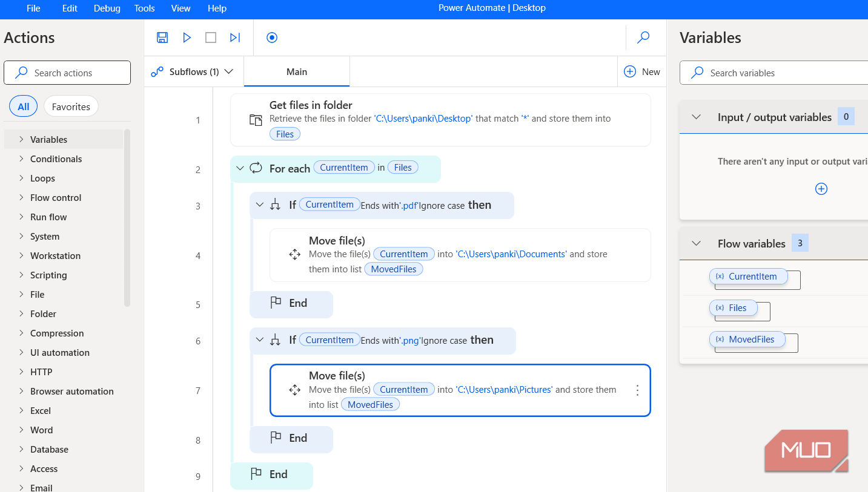Click Move file(s) icon for Pictures action
This screenshot has width=868, height=492.
[295, 390]
